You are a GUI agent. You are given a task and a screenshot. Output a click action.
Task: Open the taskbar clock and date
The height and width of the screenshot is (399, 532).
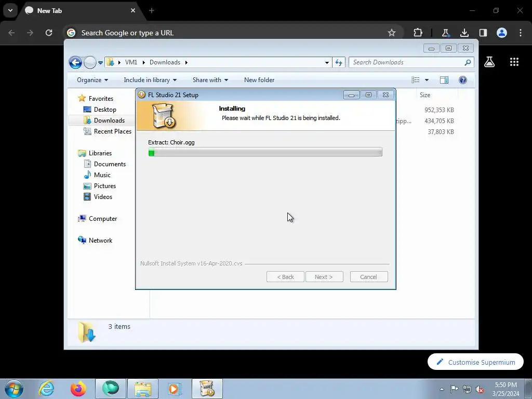click(506, 389)
